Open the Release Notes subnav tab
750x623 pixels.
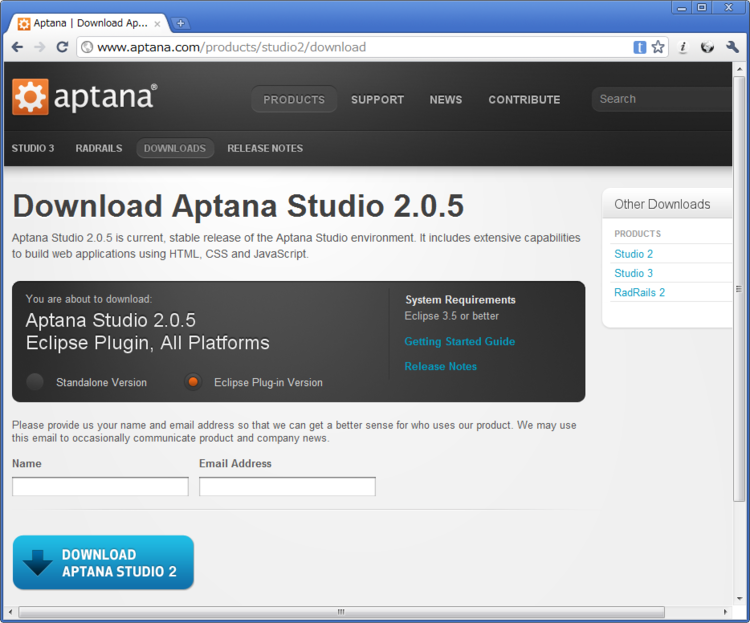point(265,148)
